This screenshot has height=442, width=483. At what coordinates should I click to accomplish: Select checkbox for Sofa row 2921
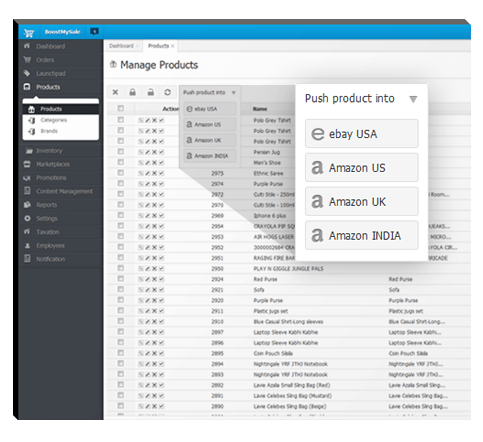point(121,289)
